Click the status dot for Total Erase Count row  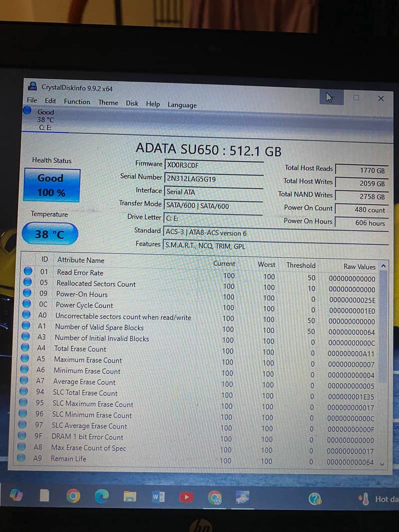25,347
